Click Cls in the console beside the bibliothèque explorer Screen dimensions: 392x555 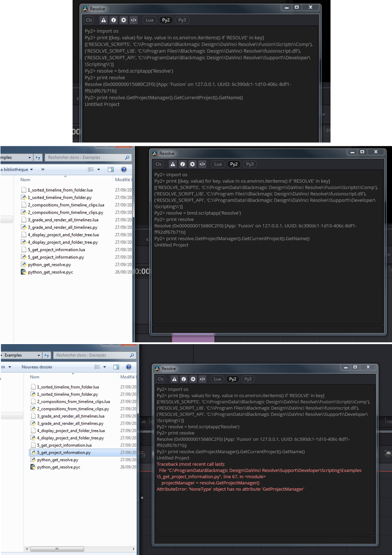point(159,164)
